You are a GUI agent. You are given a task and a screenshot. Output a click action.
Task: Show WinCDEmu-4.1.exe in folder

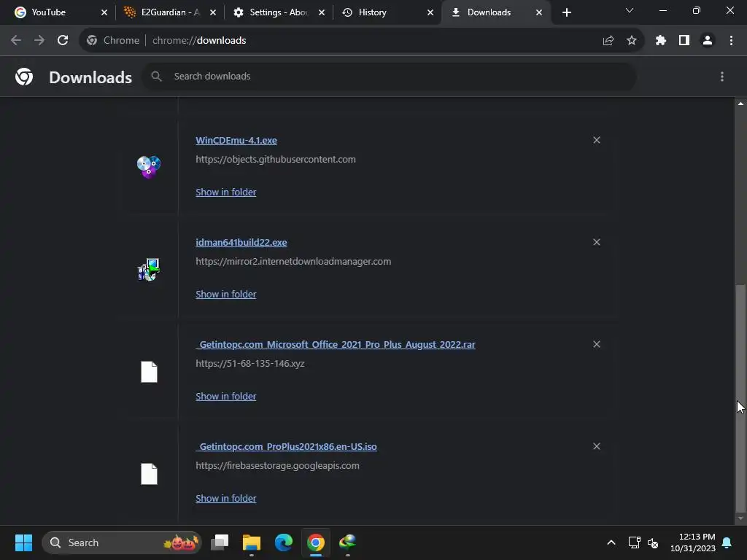tap(226, 192)
